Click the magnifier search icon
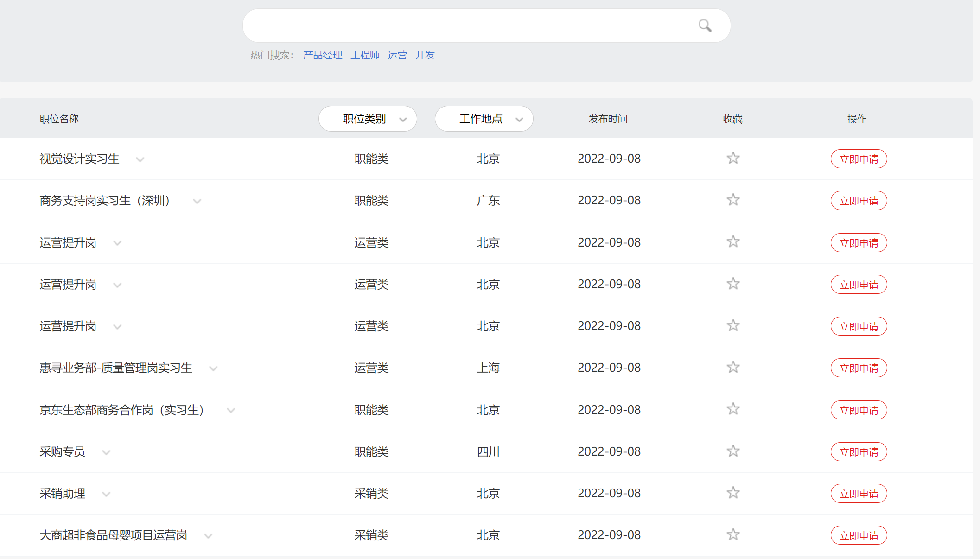This screenshot has height=559, width=980. (705, 25)
